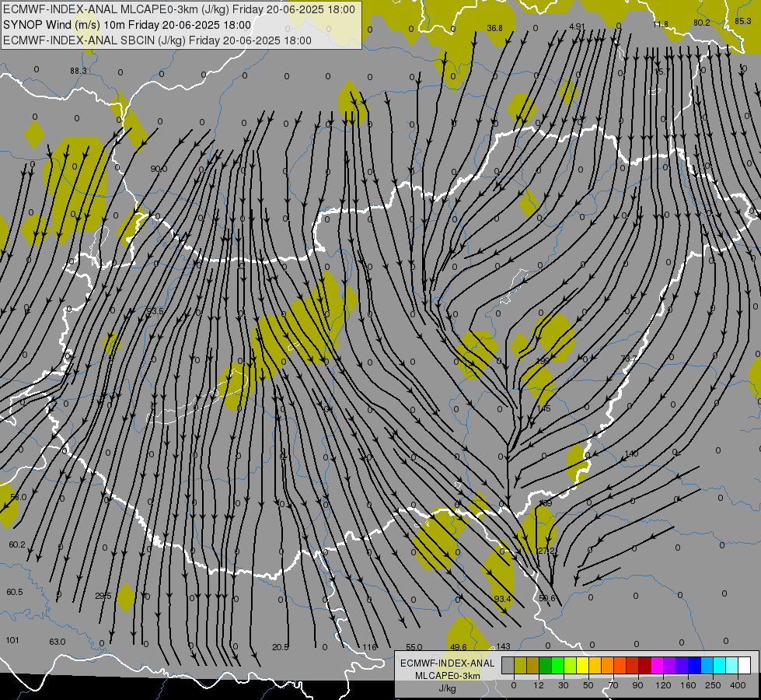Click the legend tick label '400'
761x700 pixels.
tap(738, 685)
